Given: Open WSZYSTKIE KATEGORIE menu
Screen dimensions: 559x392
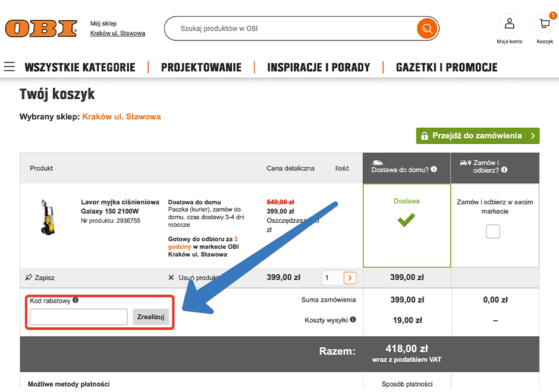Looking at the screenshot, I should pyautogui.click(x=80, y=67).
